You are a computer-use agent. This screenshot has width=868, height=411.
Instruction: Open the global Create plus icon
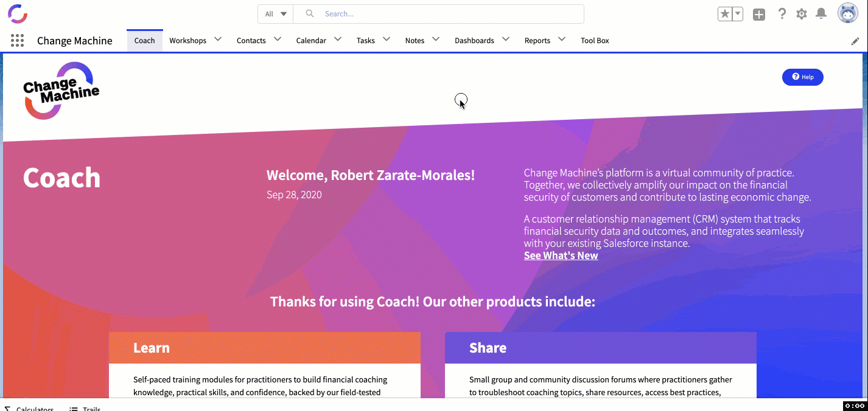pyautogui.click(x=759, y=15)
